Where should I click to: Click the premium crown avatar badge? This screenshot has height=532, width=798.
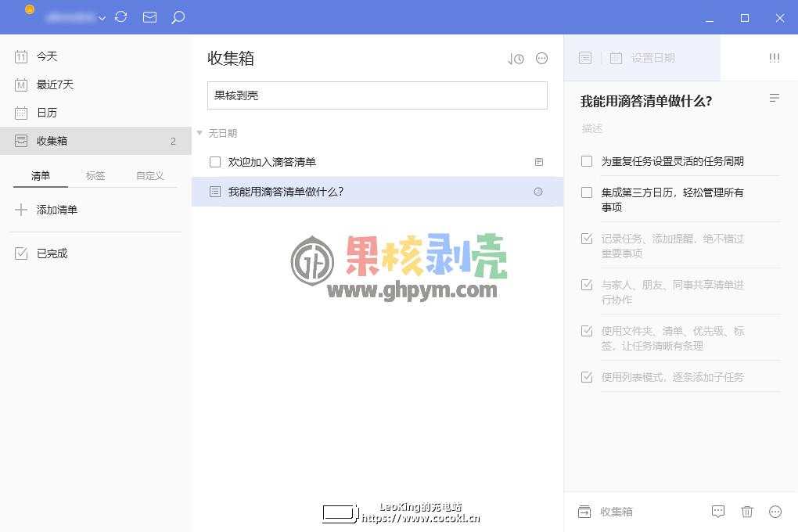(x=30, y=9)
